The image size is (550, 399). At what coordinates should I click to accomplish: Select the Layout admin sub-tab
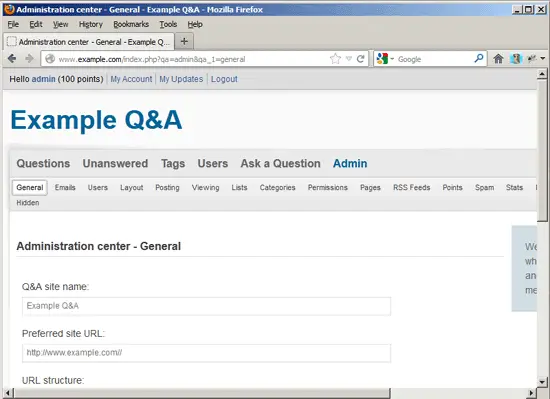pyautogui.click(x=132, y=188)
